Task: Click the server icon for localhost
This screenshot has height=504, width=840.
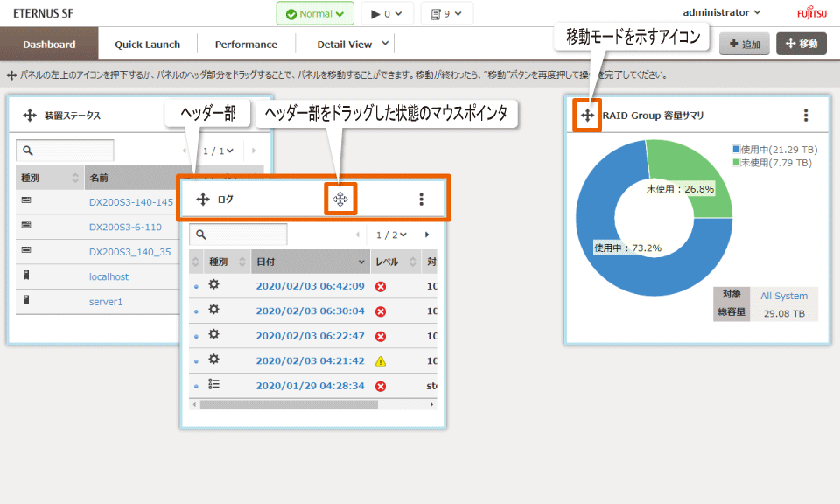Action: click(x=26, y=276)
